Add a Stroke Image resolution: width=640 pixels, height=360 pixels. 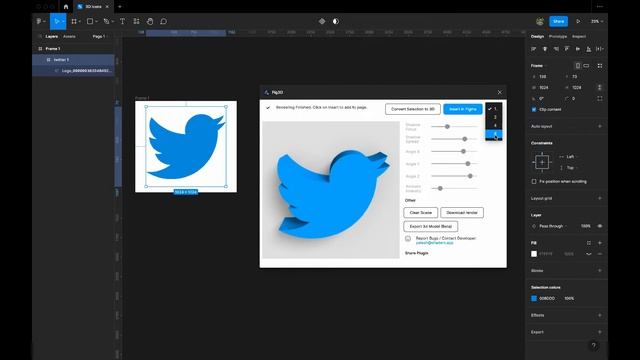600,270
